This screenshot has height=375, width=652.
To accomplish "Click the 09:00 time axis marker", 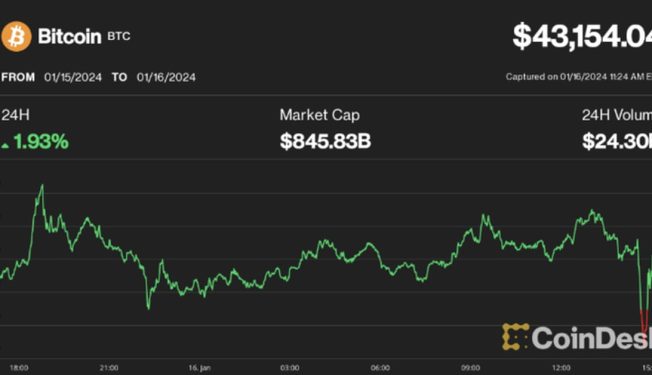I will click(470, 368).
